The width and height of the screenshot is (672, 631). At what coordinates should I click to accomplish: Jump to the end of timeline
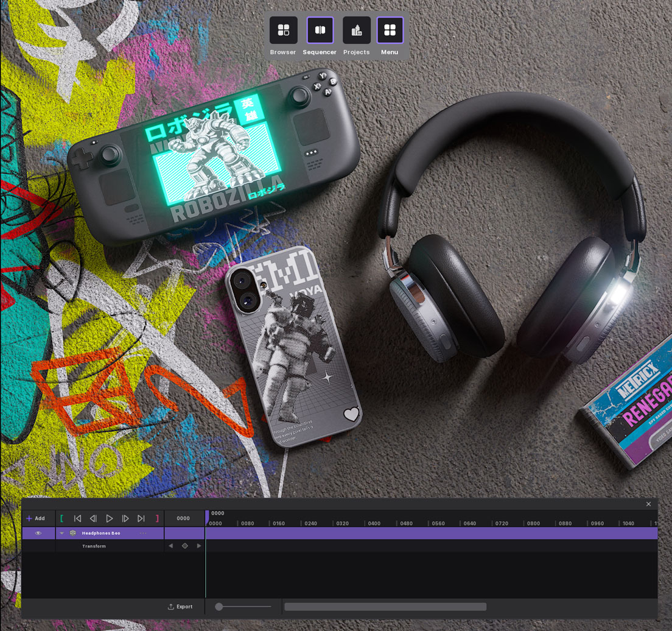point(141,518)
